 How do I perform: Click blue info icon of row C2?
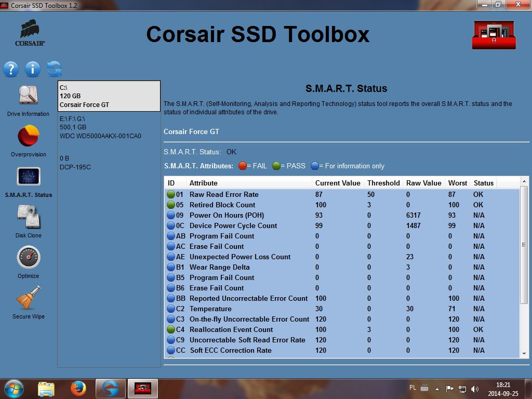tap(170, 309)
